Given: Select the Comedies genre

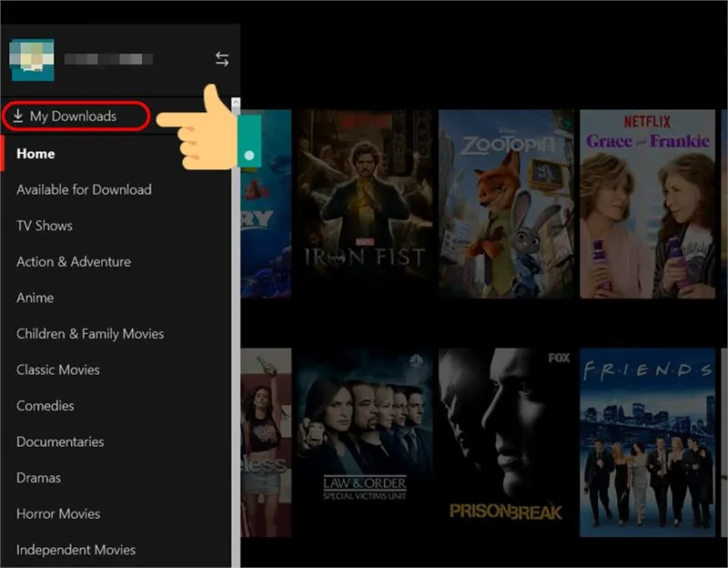Looking at the screenshot, I should [x=45, y=405].
